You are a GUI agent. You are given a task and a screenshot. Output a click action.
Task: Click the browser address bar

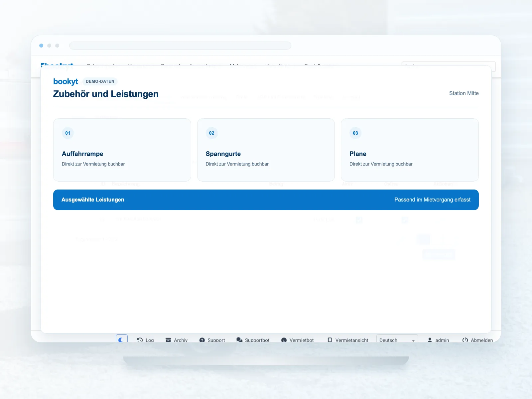pyautogui.click(x=180, y=46)
